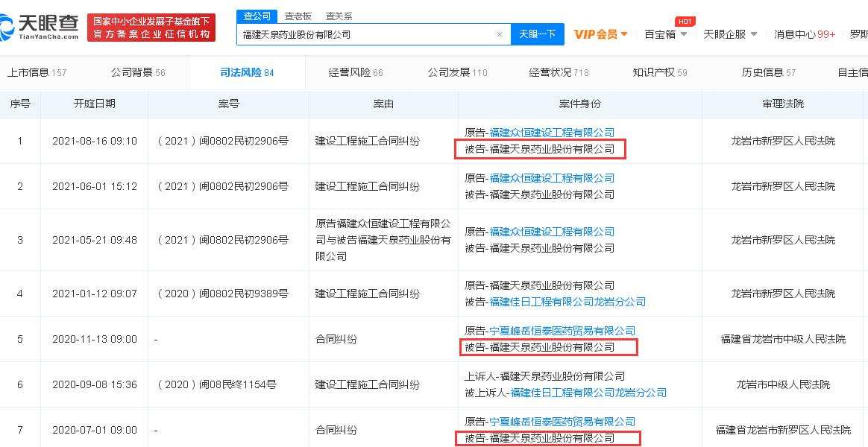The image size is (868, 447).
Task: Open 消息中心 notifications
Action: tap(805, 34)
